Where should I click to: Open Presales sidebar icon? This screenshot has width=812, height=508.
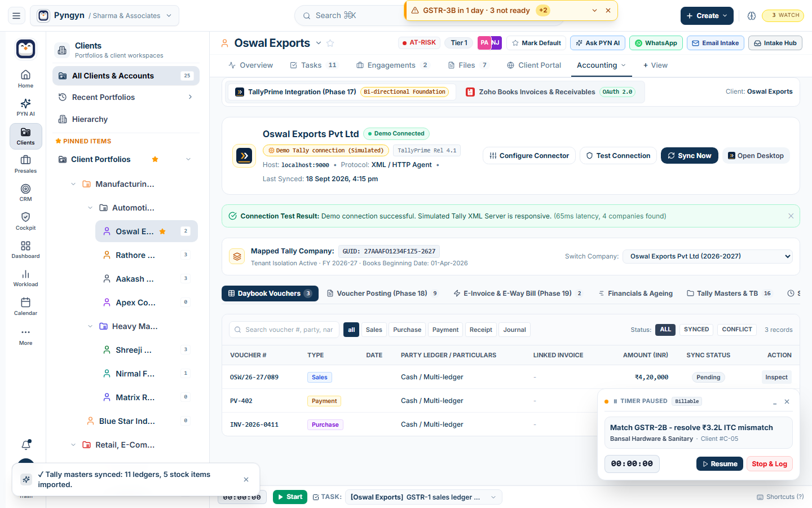pyautogui.click(x=25, y=164)
